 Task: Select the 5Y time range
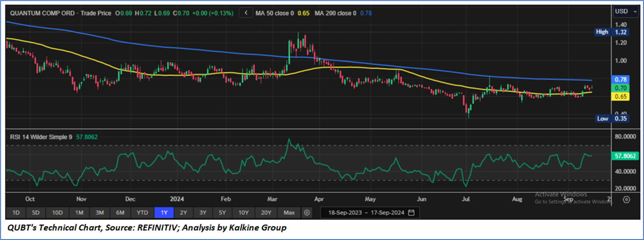point(222,213)
